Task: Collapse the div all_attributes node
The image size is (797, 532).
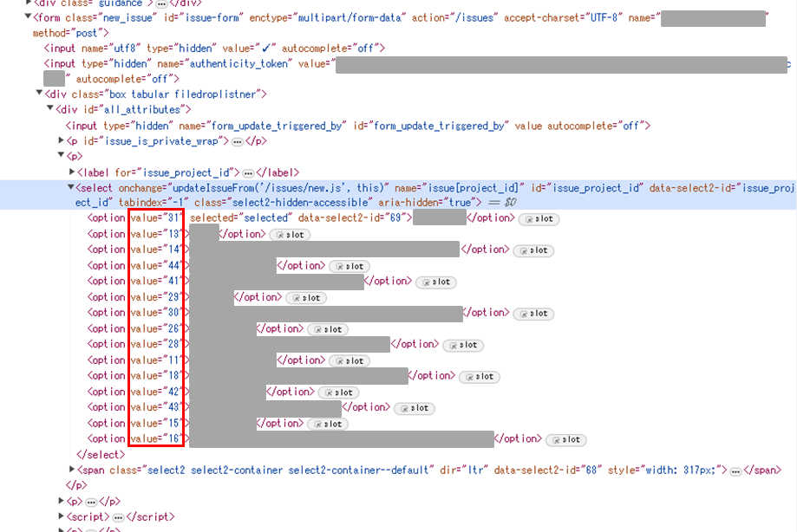Action: coord(50,108)
